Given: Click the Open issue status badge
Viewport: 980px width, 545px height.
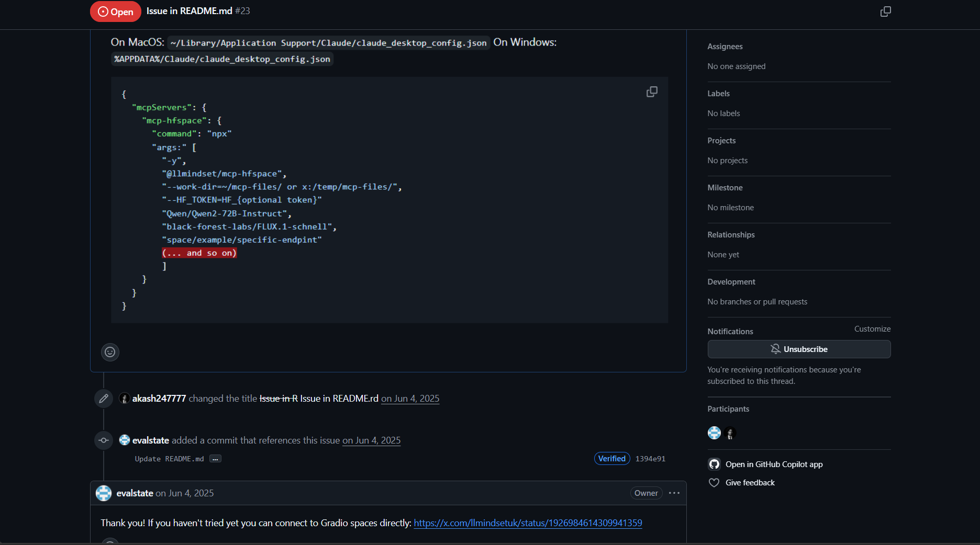Looking at the screenshot, I should click(x=116, y=12).
